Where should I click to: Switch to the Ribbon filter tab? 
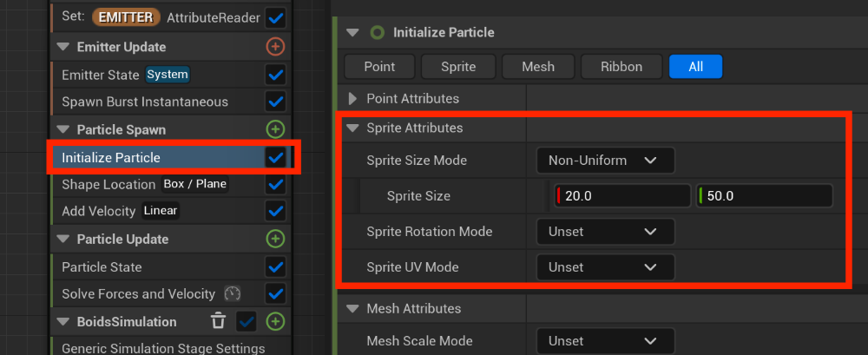click(x=622, y=67)
